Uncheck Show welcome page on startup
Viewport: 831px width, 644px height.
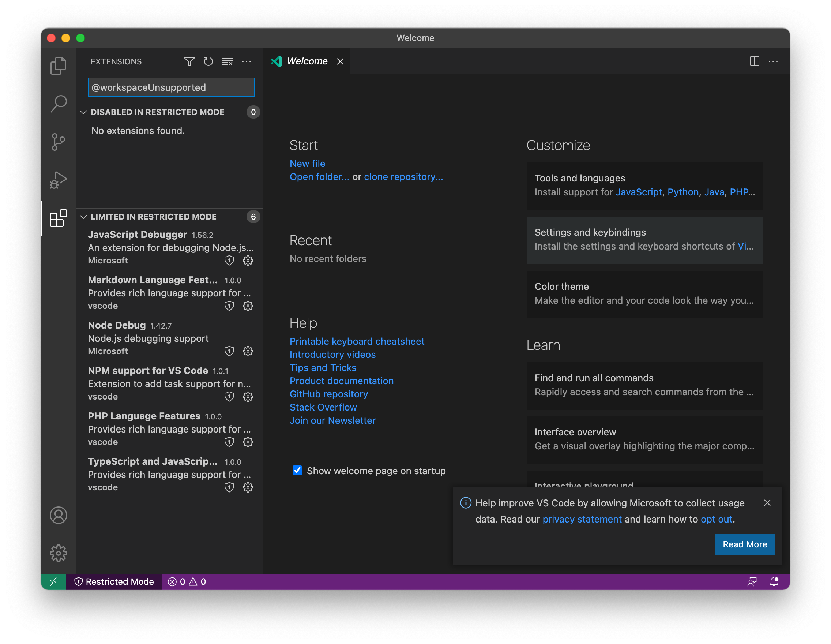tap(297, 471)
